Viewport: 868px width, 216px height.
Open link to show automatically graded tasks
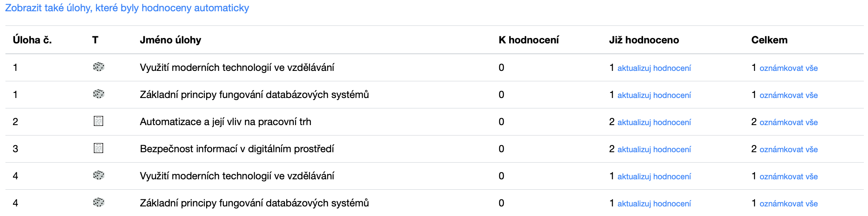127,8
